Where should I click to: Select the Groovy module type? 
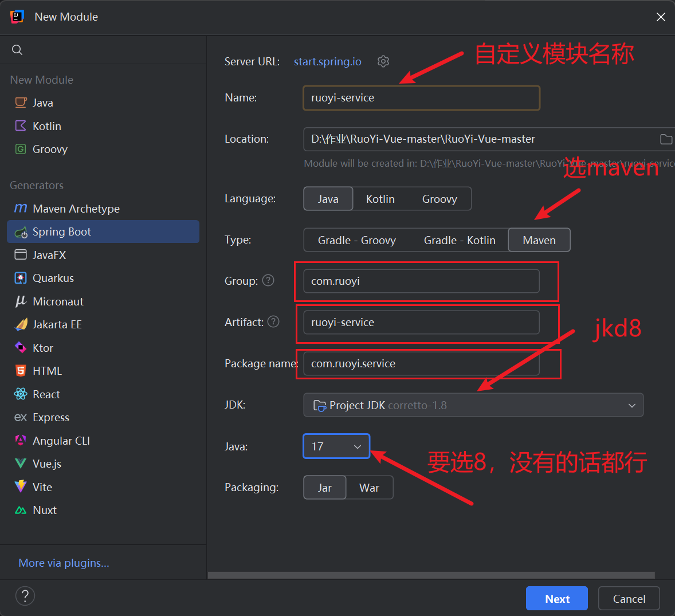coord(103,150)
